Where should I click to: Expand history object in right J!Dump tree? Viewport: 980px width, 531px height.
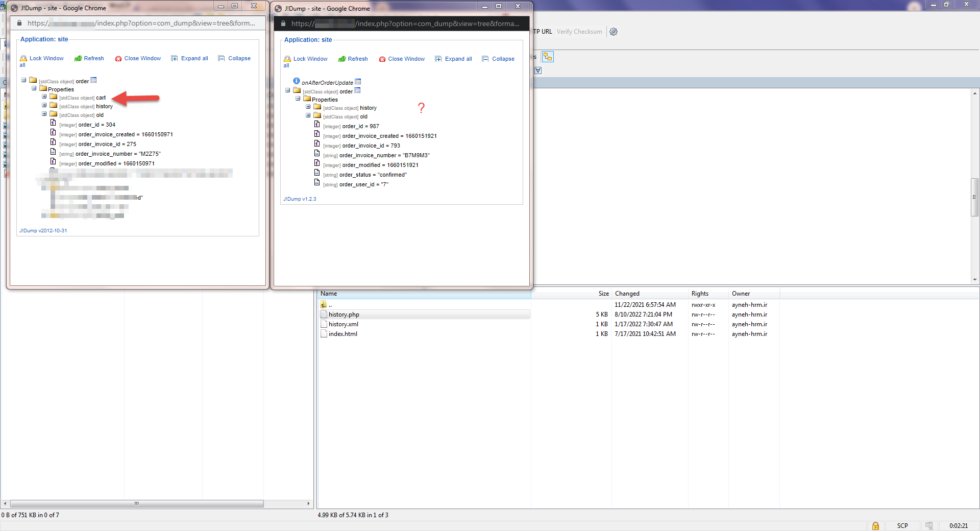point(308,107)
